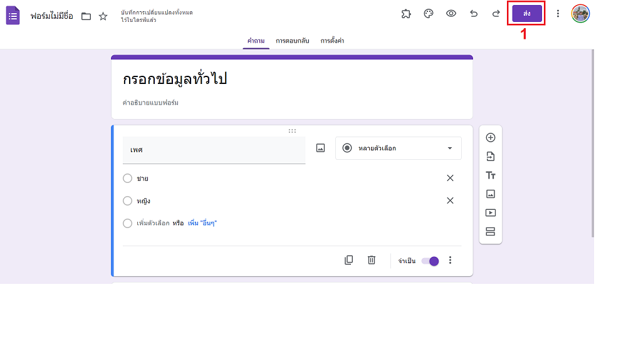The height and width of the screenshot is (364, 626).
Task: Click the purple ส่ง send button
Action: 527,14
